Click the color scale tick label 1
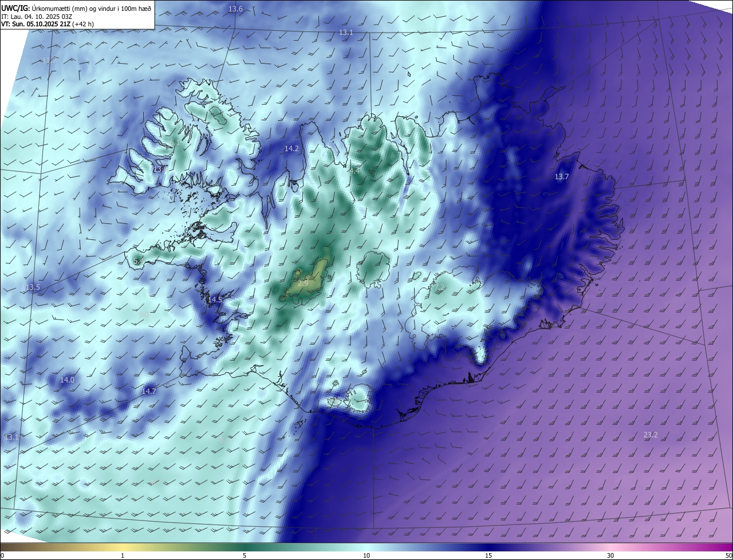Image resolution: width=733 pixels, height=560 pixels. point(123,555)
